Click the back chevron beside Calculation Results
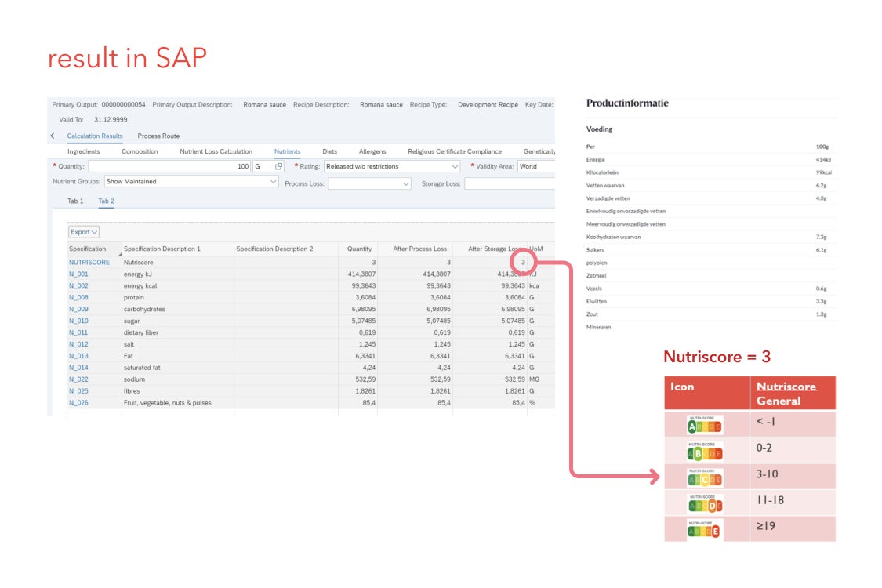The height and width of the screenshot is (588, 882). [x=53, y=136]
